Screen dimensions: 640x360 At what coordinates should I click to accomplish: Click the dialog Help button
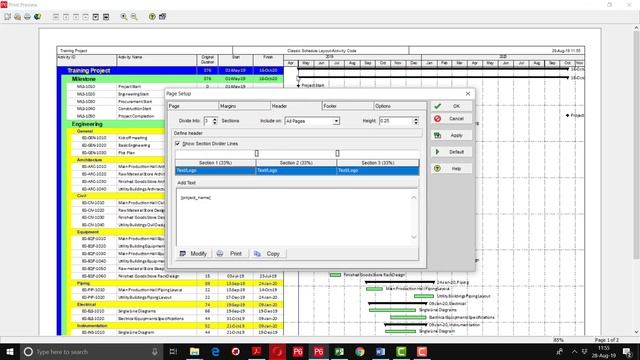452,169
